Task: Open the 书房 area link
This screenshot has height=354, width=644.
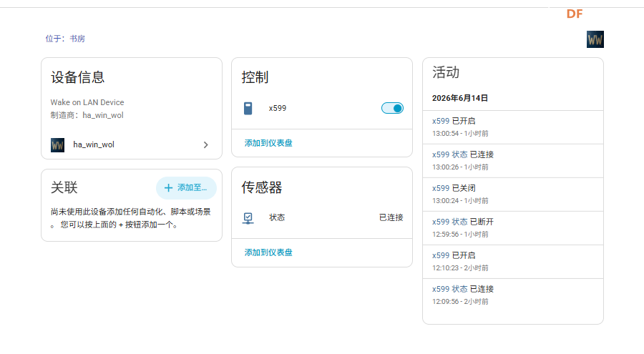Action: [77, 39]
